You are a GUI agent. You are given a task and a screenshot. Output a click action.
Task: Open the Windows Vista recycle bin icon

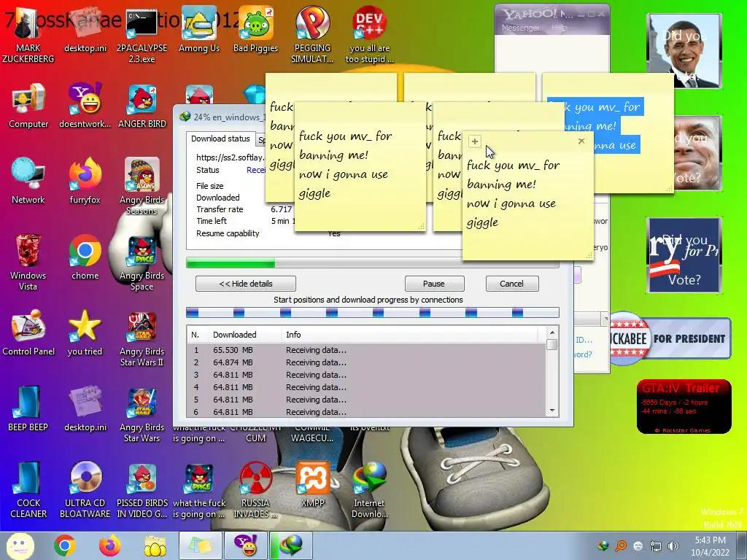coord(28,262)
